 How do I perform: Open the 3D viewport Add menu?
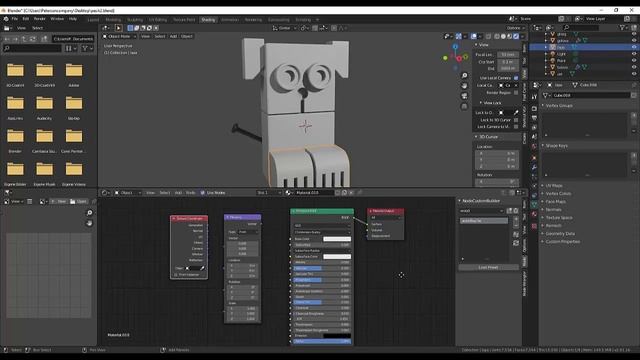point(173,36)
